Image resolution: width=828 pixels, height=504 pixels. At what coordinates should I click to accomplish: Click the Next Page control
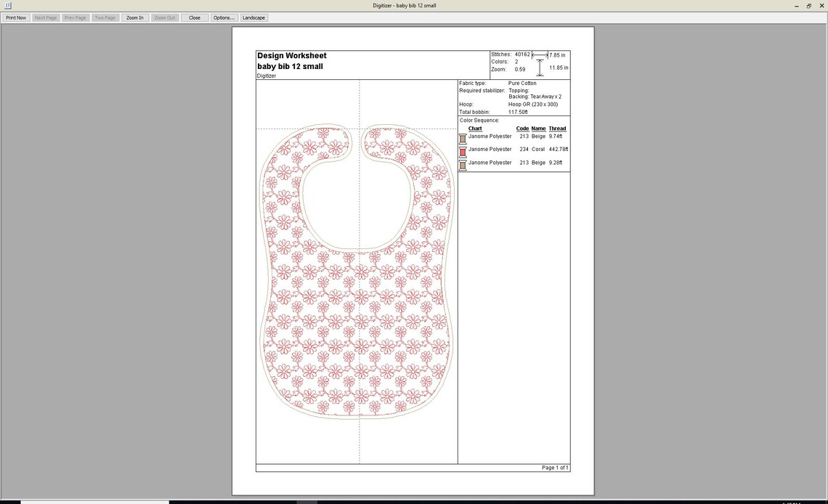[x=45, y=17]
